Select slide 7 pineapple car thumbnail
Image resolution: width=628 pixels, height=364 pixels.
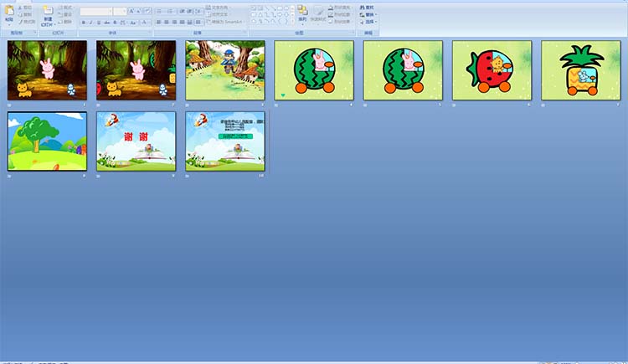(581, 70)
